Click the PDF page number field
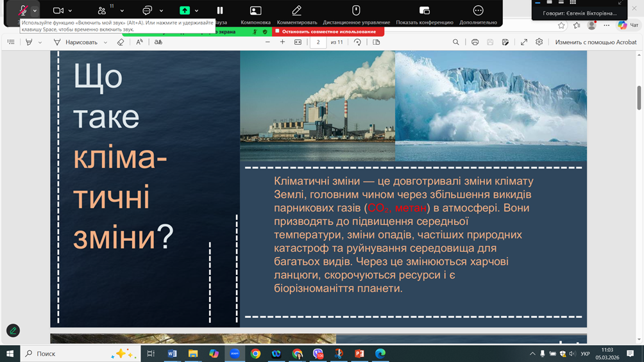Screen dimensions: 644x362 [318, 42]
